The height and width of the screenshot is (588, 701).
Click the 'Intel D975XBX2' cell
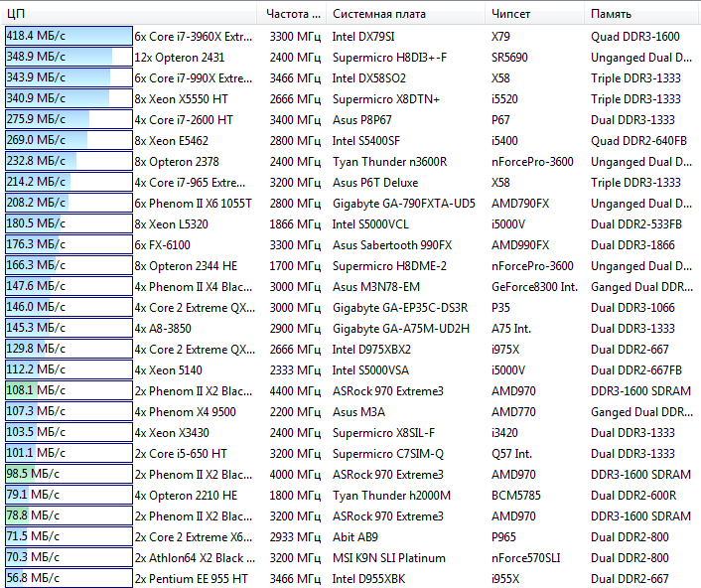371,350
